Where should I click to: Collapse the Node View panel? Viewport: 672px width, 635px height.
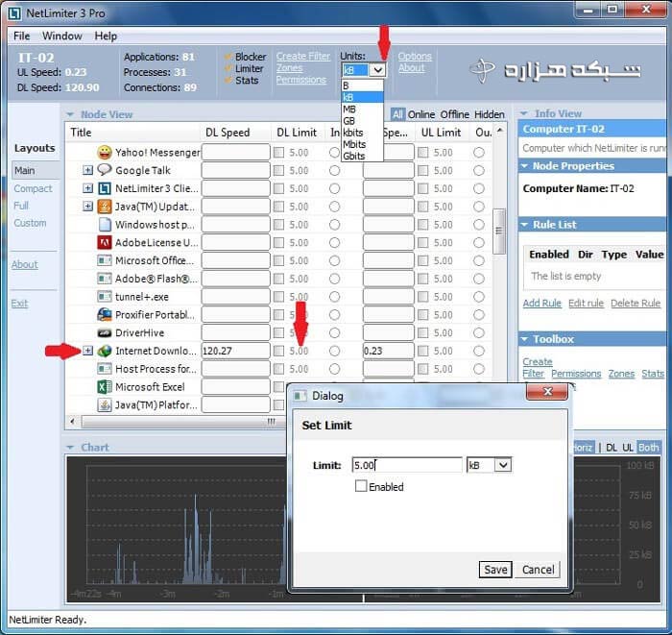pos(70,114)
